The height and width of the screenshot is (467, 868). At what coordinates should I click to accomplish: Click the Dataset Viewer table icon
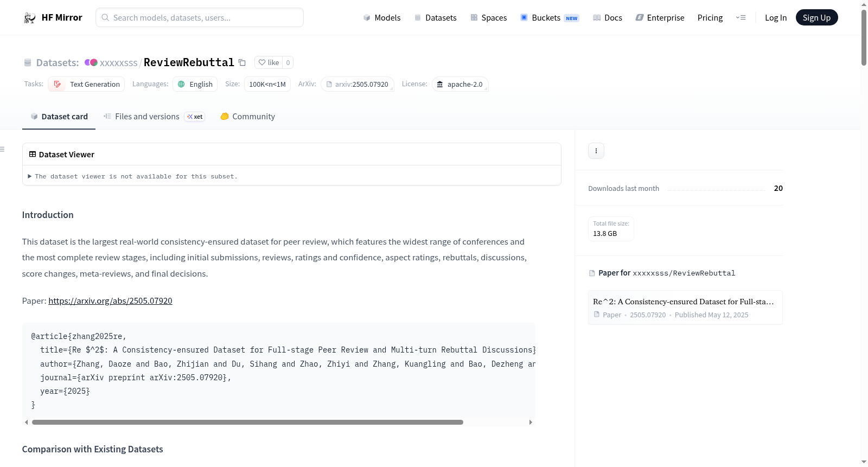coord(33,155)
